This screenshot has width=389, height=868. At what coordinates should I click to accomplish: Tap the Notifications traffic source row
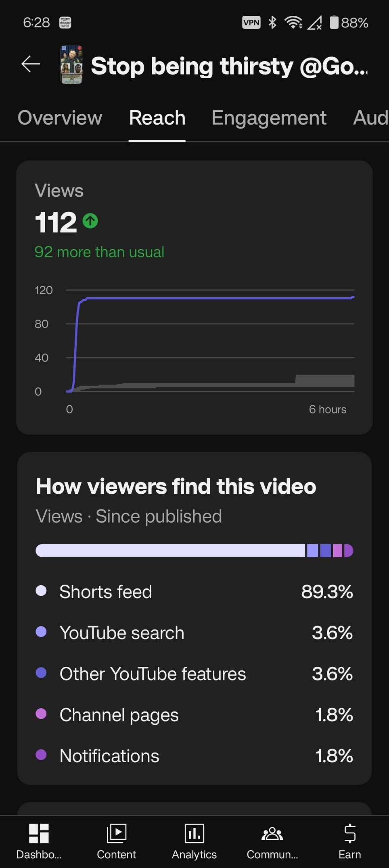(x=194, y=756)
